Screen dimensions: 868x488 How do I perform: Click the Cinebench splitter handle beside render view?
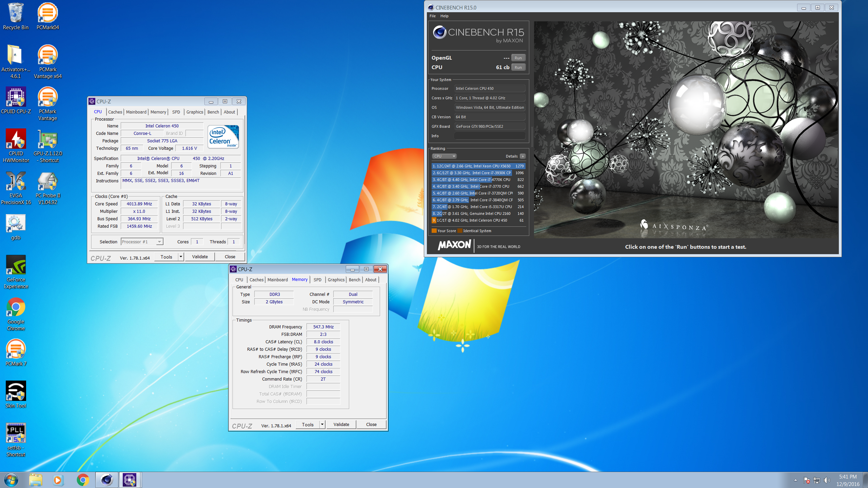click(532, 137)
